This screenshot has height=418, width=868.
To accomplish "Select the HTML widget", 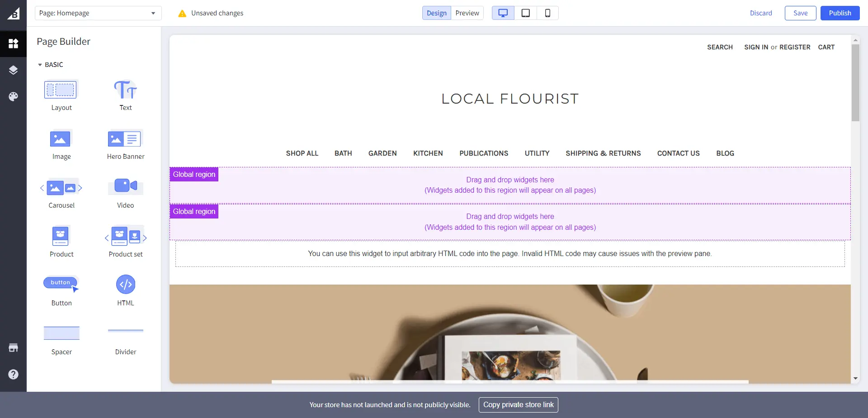I will pos(125,290).
